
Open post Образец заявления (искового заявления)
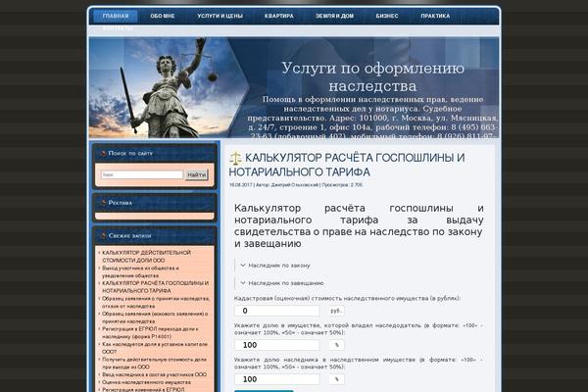pos(155,318)
